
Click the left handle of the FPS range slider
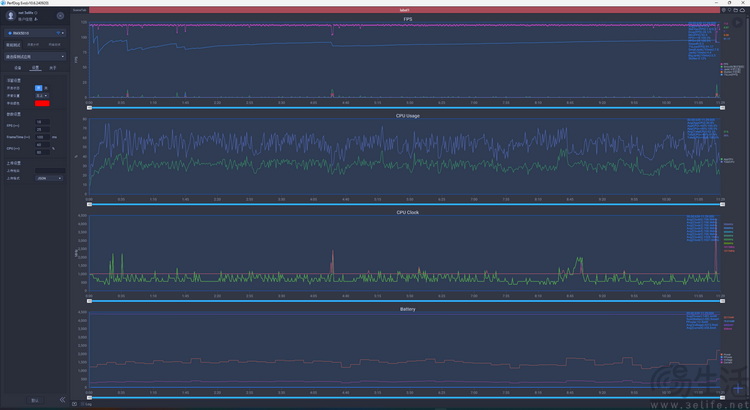(x=89, y=108)
